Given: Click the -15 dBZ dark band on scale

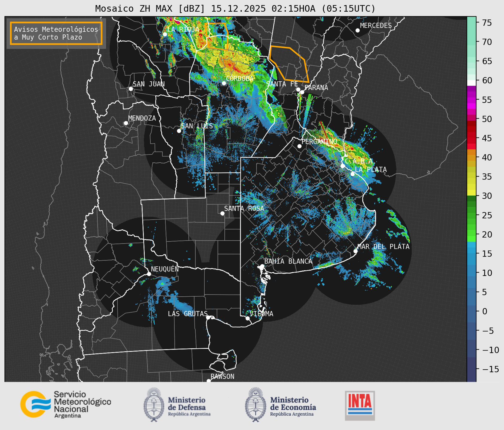Looking at the screenshot, I should [x=471, y=369].
